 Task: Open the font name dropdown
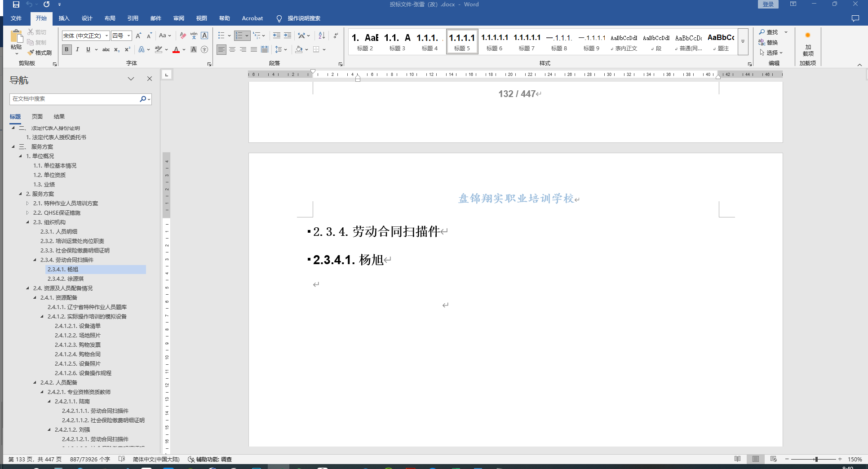(x=107, y=35)
